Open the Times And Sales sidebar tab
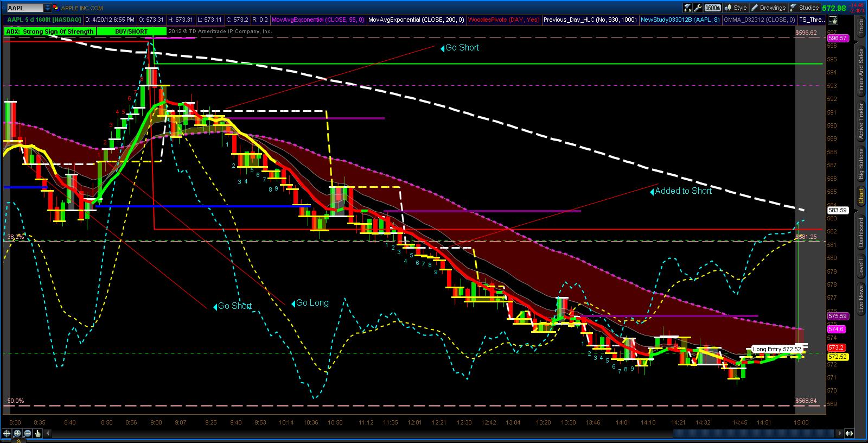This screenshot has width=868, height=443. coord(861,71)
